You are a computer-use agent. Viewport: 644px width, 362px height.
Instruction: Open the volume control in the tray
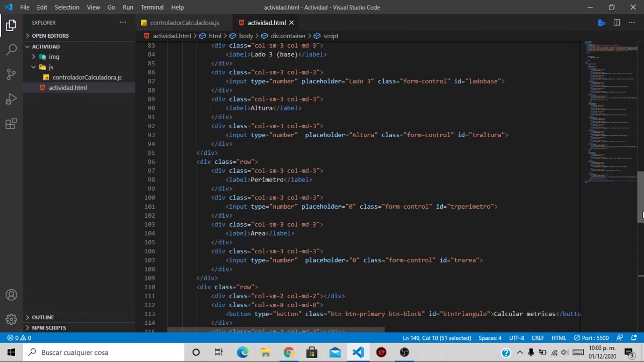pyautogui.click(x=565, y=352)
